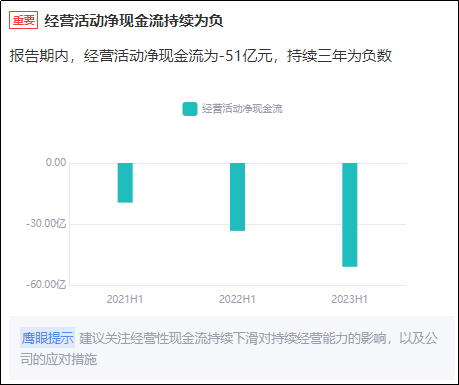Select the 2022H1 bar in the chart
Screen dimensions: 459x385
(237, 197)
